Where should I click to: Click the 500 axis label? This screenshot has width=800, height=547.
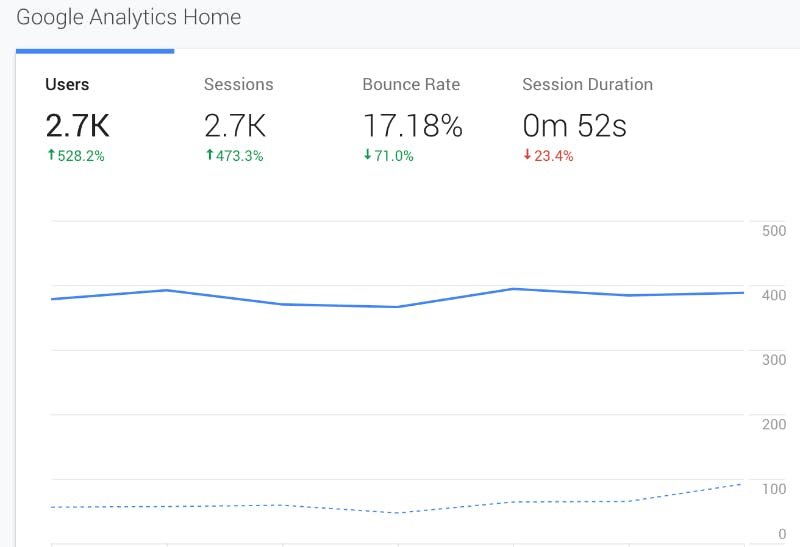[x=773, y=231]
